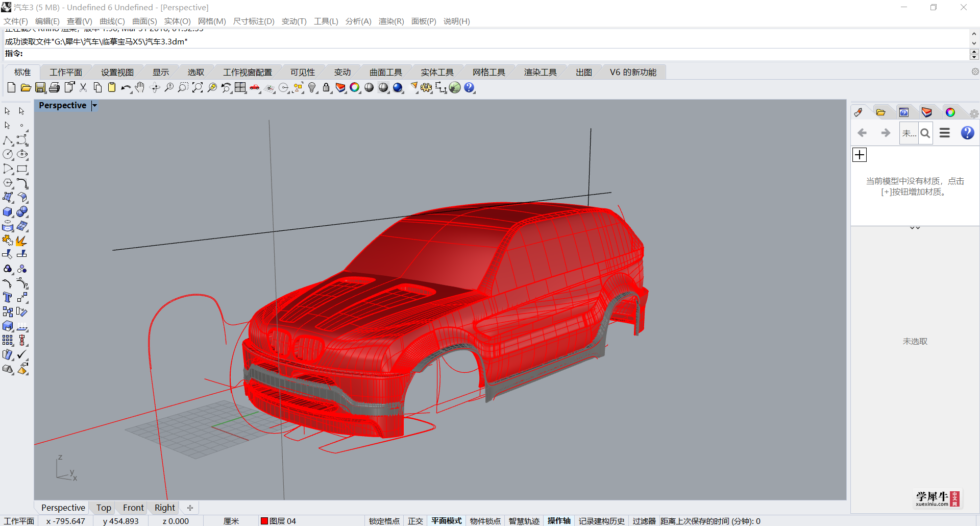Open the Perspective viewport title dropdown arrow
The width and height of the screenshot is (980, 526).
(94, 106)
